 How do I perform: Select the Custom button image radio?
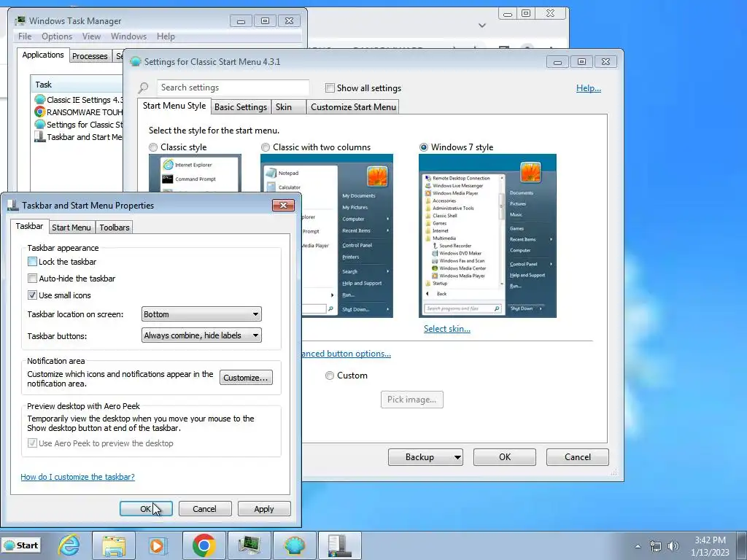(330, 376)
